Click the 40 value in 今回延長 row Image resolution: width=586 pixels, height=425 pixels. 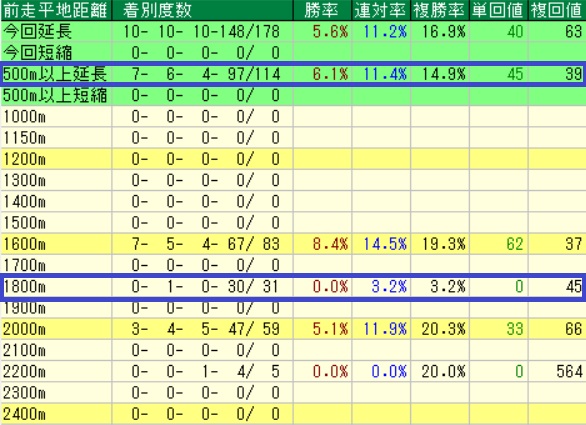(515, 31)
